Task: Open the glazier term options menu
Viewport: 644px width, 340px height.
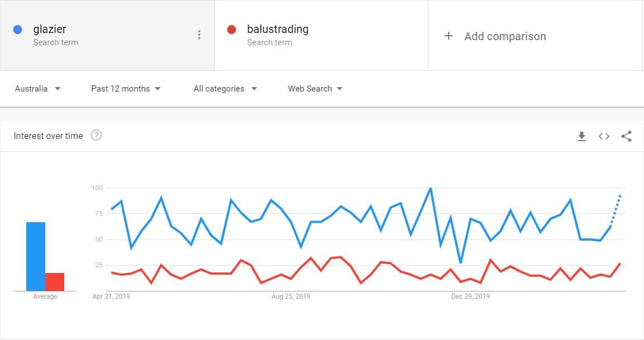Action: coord(199,35)
